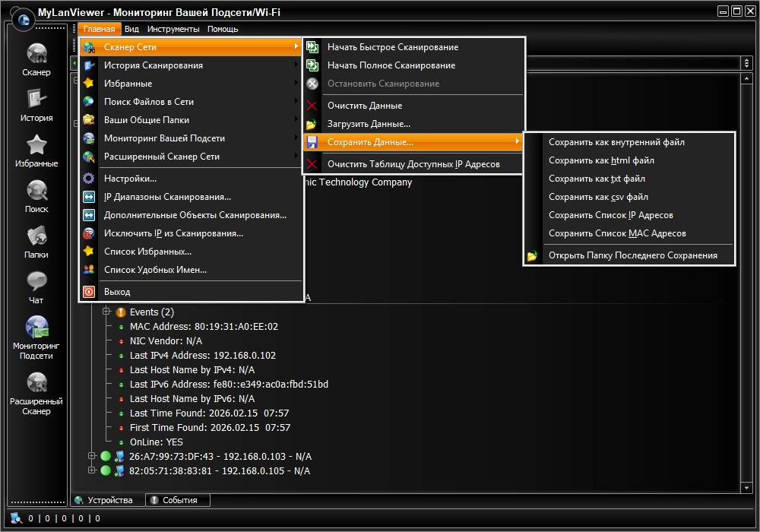Image resolution: width=760 pixels, height=532 pixels.
Task: Switch to the Устройства tab
Action: pyautogui.click(x=109, y=500)
